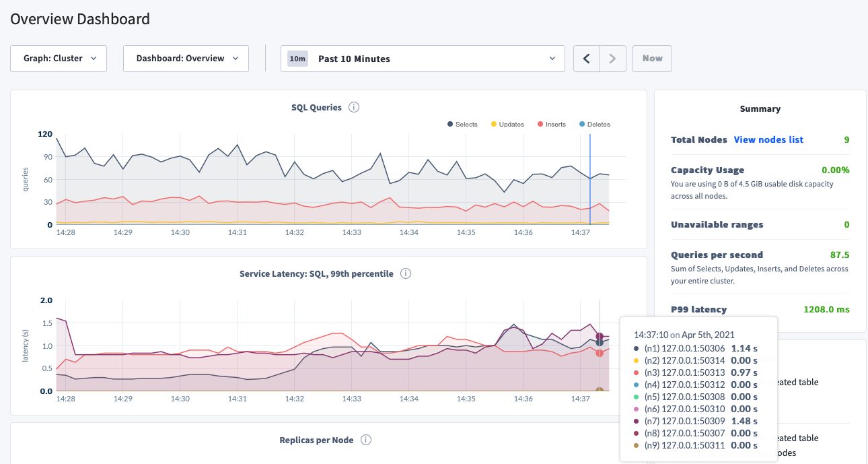868x464 pixels.
Task: Click the 10m time range badge
Action: pos(297,59)
